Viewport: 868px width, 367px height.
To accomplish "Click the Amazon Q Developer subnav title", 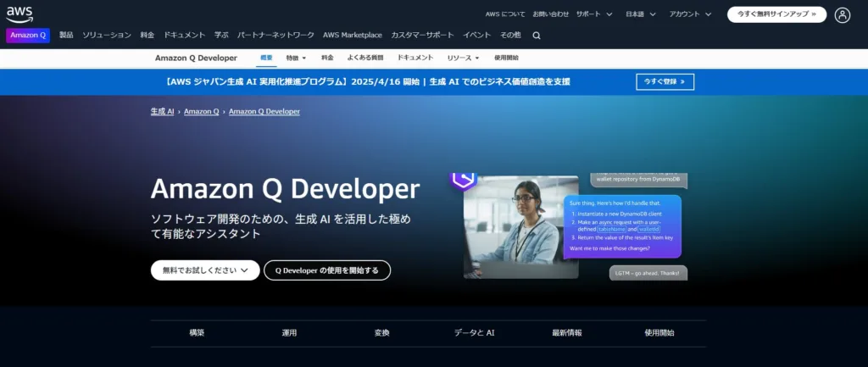I will click(x=196, y=58).
